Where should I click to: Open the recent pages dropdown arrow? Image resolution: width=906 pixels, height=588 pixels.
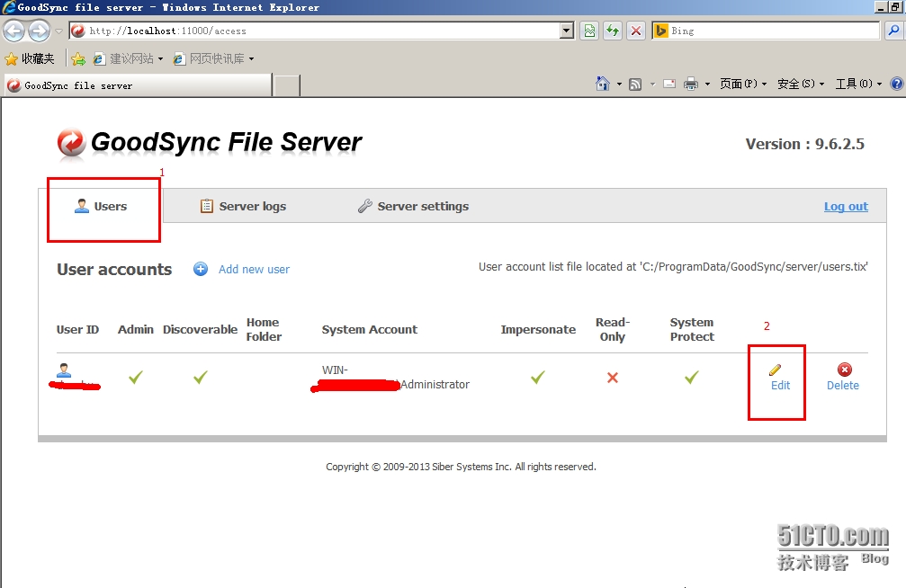click(58, 31)
